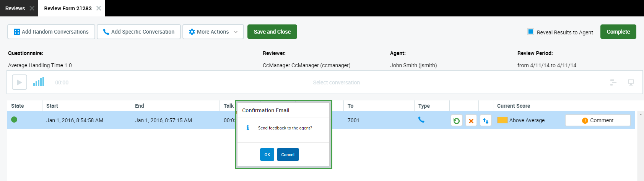Click the screen monitor icon in the player
The height and width of the screenshot is (181, 644).
tap(631, 82)
